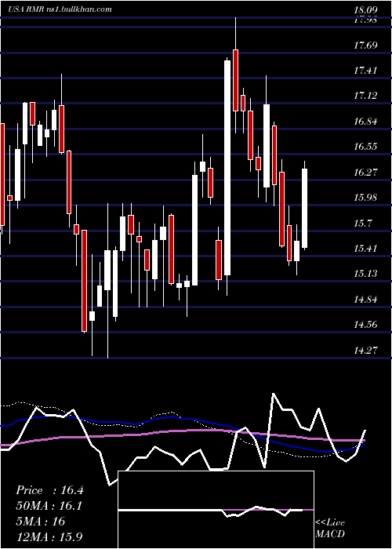Click the 16.27 price axis label
Screen dimensions: 392x549
click(365, 172)
